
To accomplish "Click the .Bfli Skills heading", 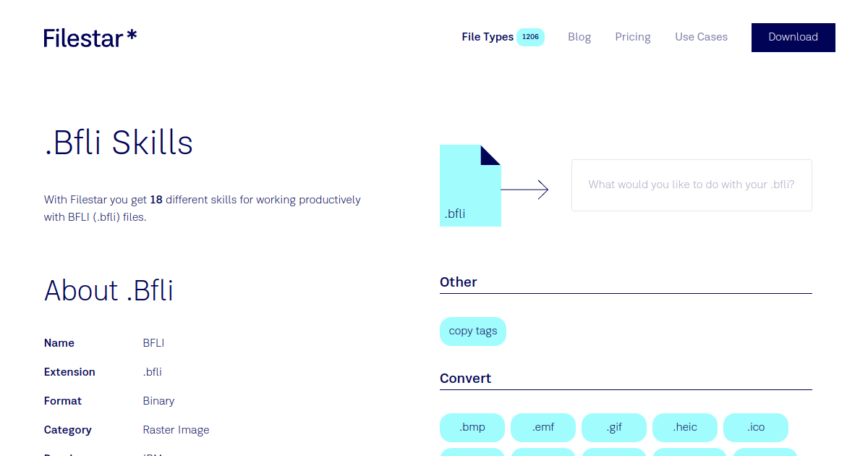I will (118, 143).
